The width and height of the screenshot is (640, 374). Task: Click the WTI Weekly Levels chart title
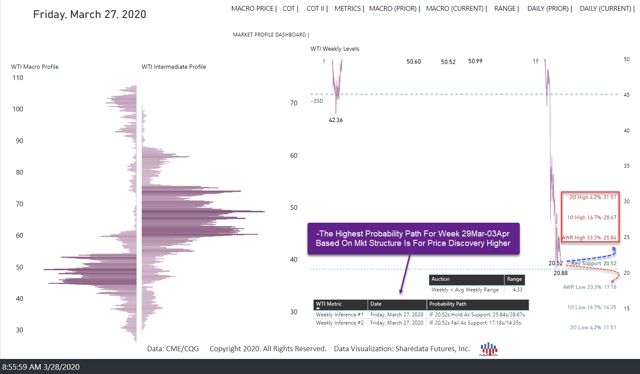(x=335, y=49)
